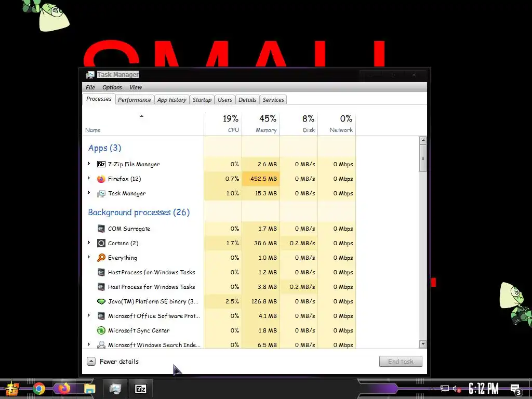532x399 pixels.
Task: Expand the Firefox (12) process group
Action: [x=89, y=178]
